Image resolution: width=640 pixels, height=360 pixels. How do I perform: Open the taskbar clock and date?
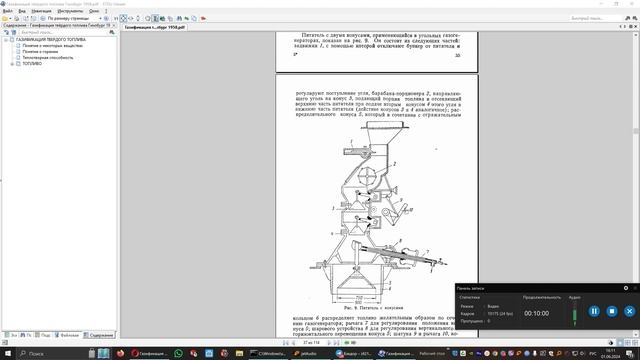[611, 353]
